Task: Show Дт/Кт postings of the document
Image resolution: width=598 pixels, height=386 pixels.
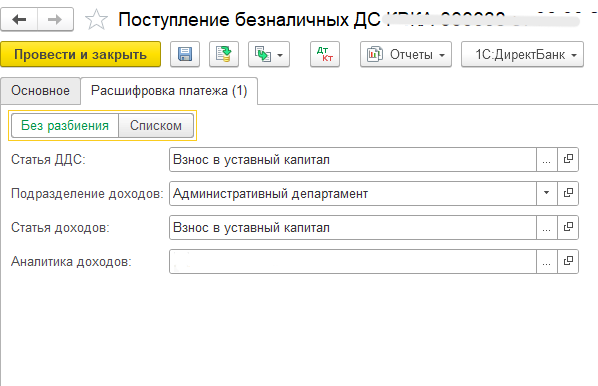Action: tap(325, 54)
